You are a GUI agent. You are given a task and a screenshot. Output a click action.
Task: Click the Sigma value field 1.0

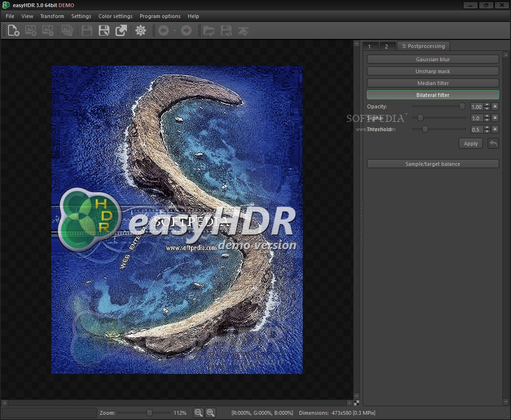[477, 118]
